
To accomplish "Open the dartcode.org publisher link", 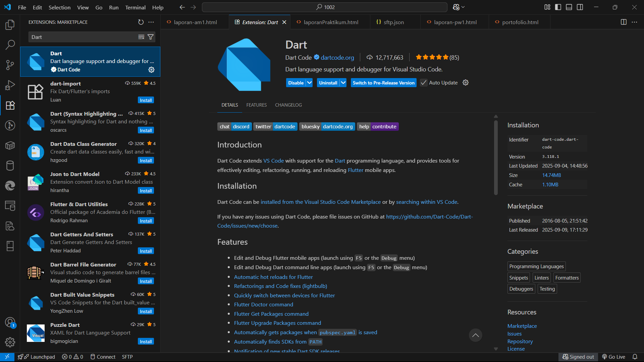I will pyautogui.click(x=337, y=58).
